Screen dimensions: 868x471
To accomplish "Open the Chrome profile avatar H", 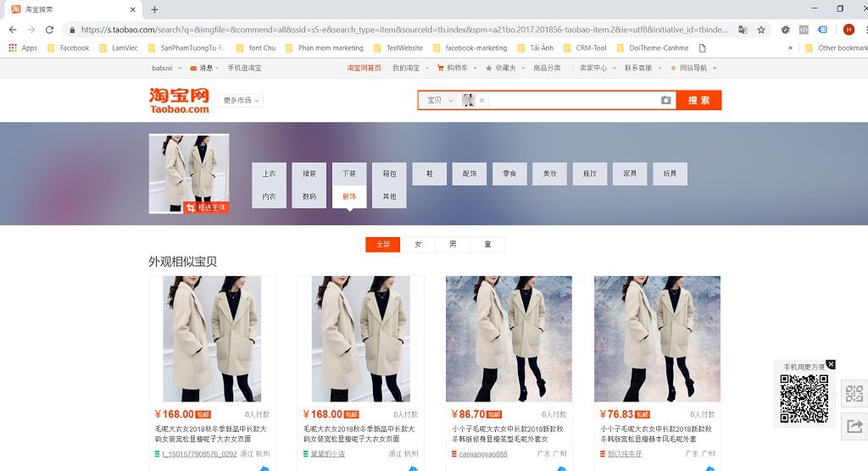I will [x=849, y=30].
